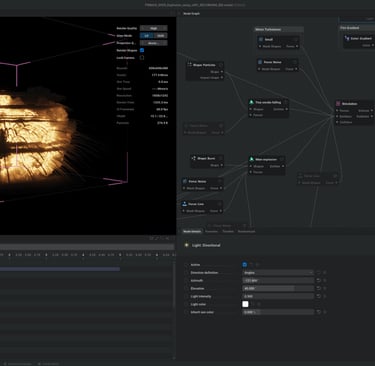Click the small icon right of Light color swatch
The height and width of the screenshot is (366, 375).
tap(253, 304)
